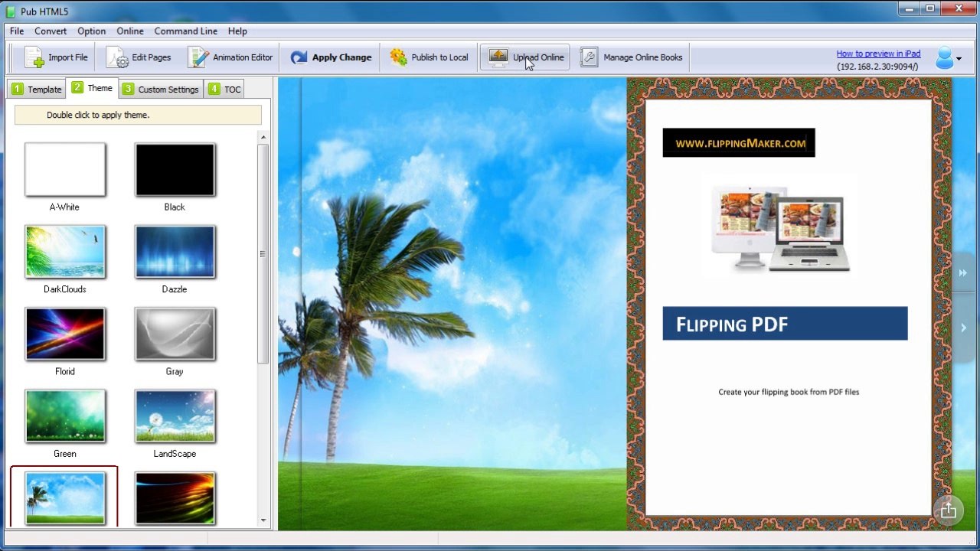Open the Online menu

pos(130,31)
